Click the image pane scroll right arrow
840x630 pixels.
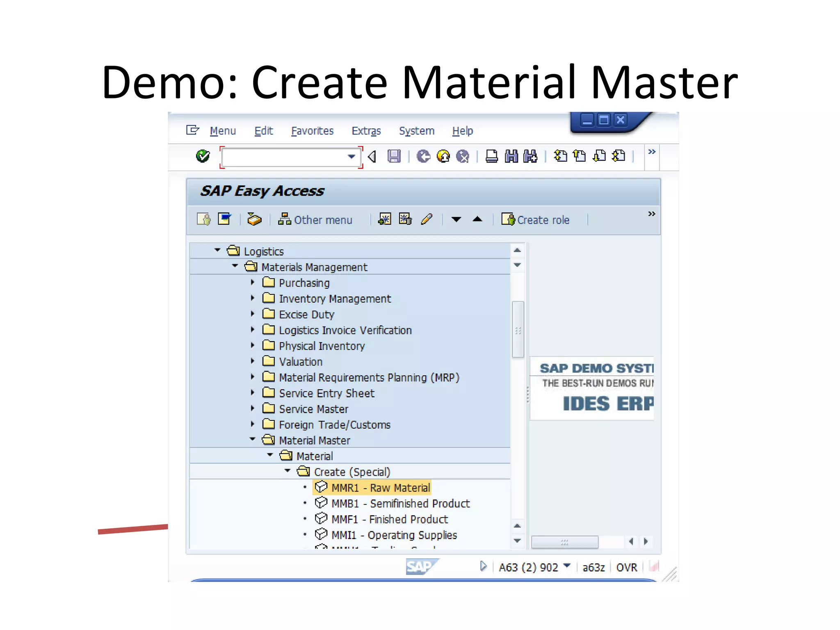tap(646, 542)
